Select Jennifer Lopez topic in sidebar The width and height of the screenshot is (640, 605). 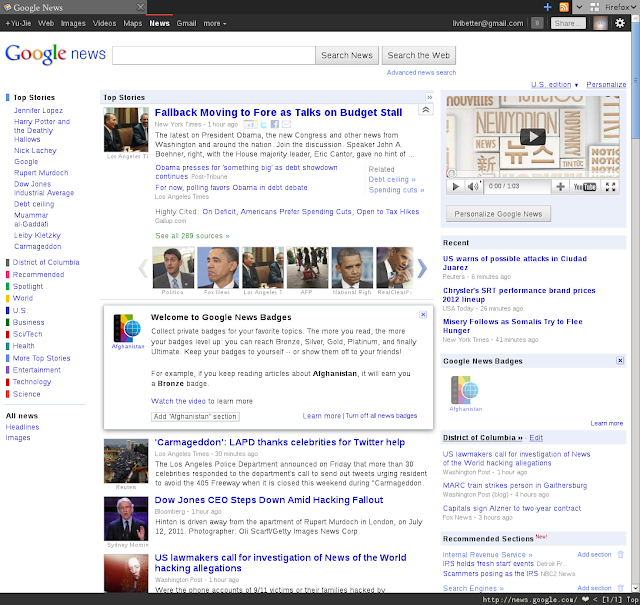(x=38, y=110)
